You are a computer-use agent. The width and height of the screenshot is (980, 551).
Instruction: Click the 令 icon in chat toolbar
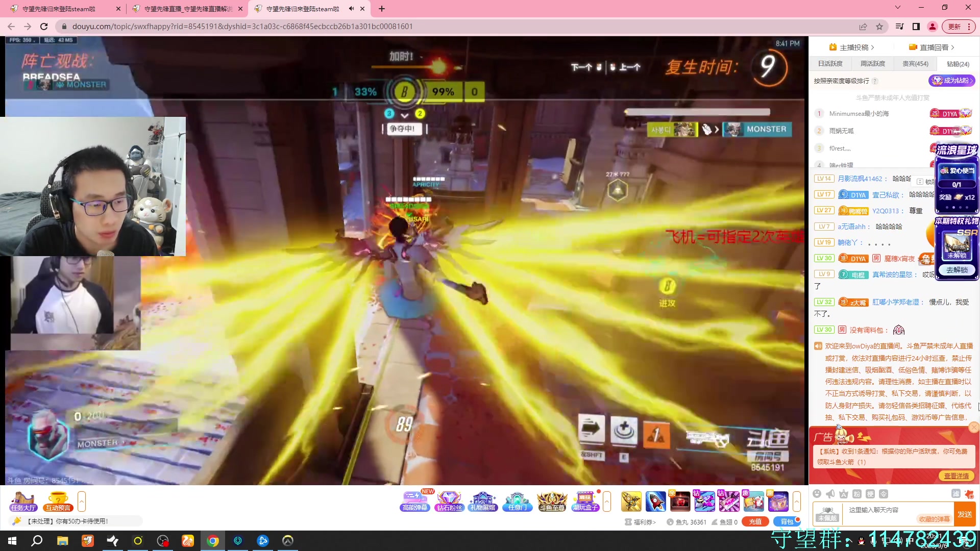884,494
